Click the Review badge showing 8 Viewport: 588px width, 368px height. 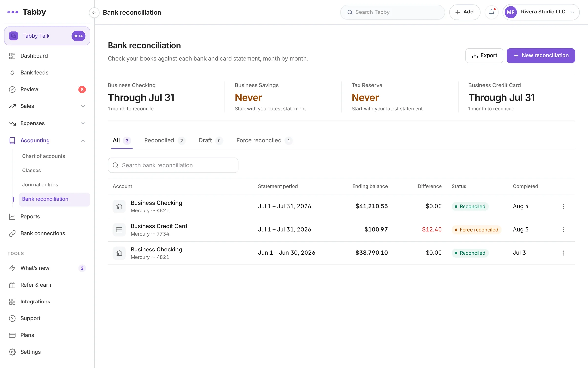click(x=82, y=90)
